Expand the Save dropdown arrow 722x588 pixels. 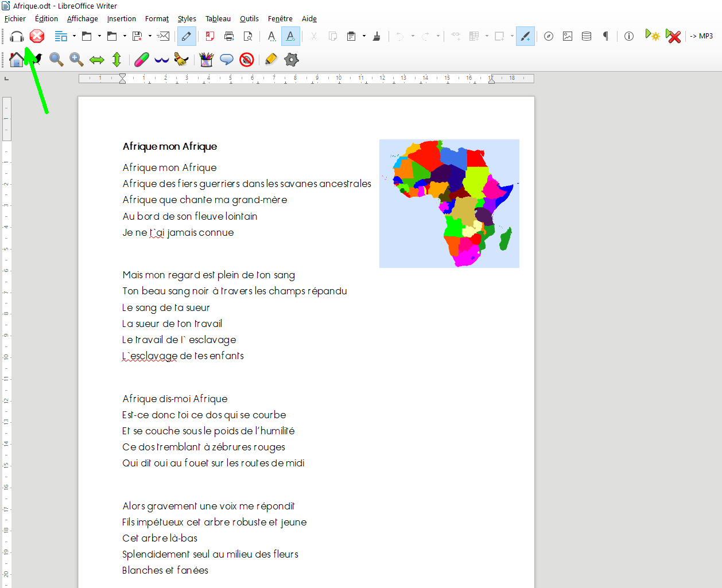(150, 36)
